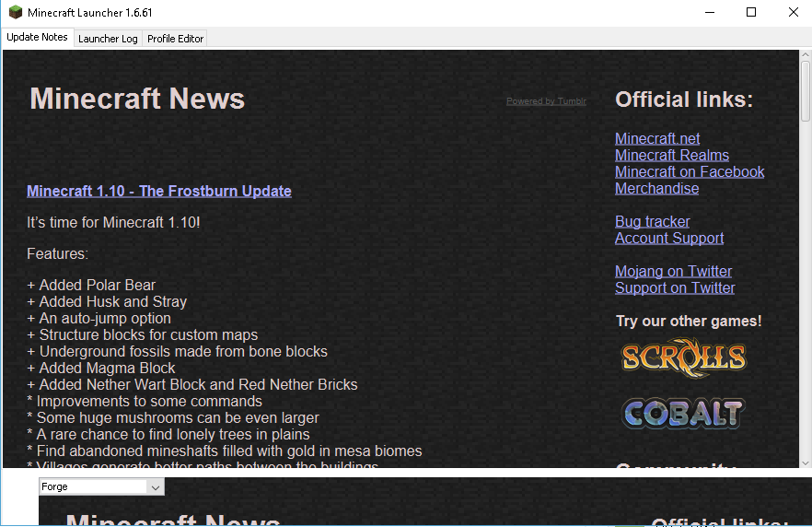Image resolution: width=812 pixels, height=527 pixels.
Task: Switch to the Launcher Log tab
Action: (x=108, y=39)
